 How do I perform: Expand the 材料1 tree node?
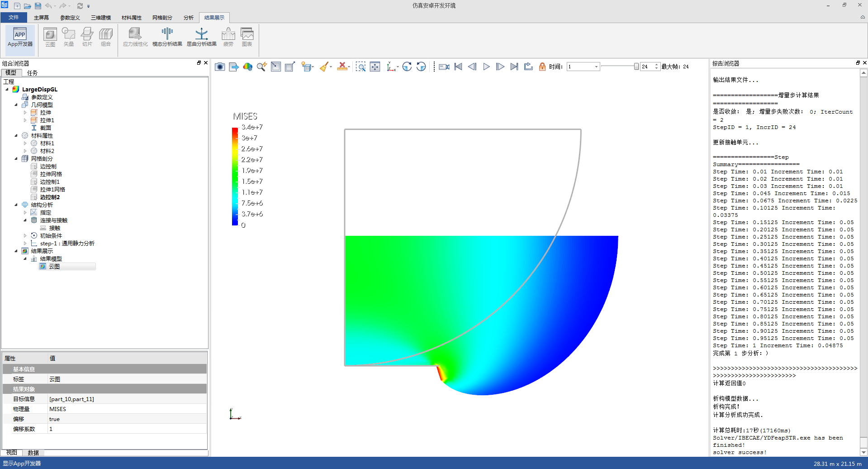pyautogui.click(x=25, y=144)
